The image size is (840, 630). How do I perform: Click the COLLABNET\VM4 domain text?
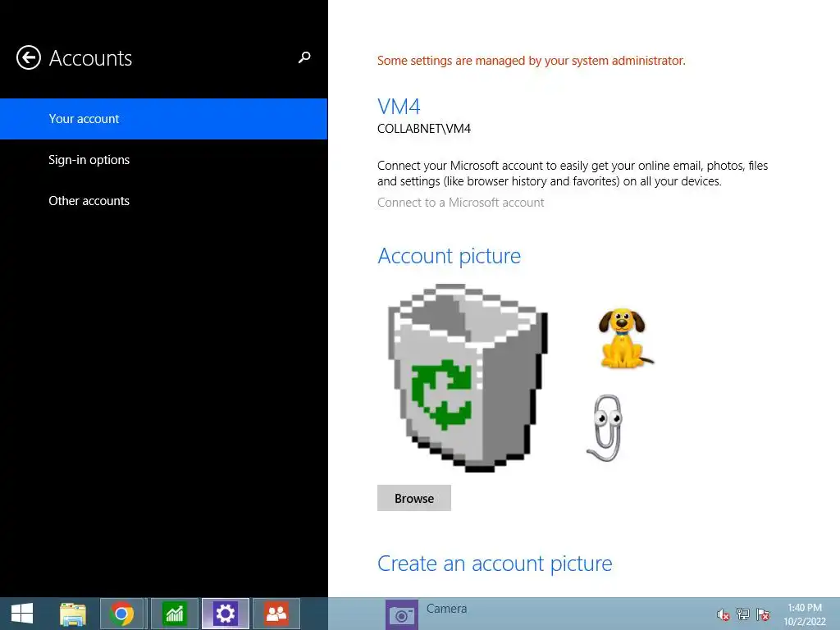424,129
